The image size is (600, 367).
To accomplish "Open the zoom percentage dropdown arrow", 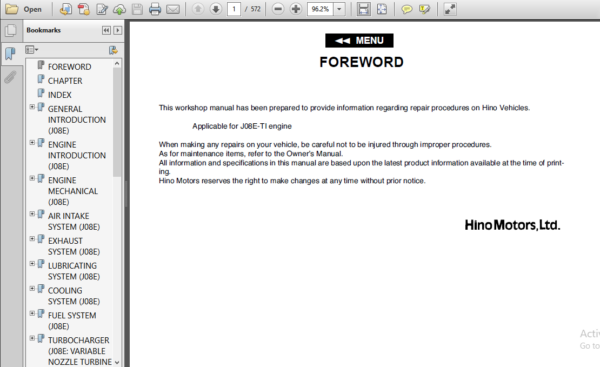I will [x=339, y=9].
